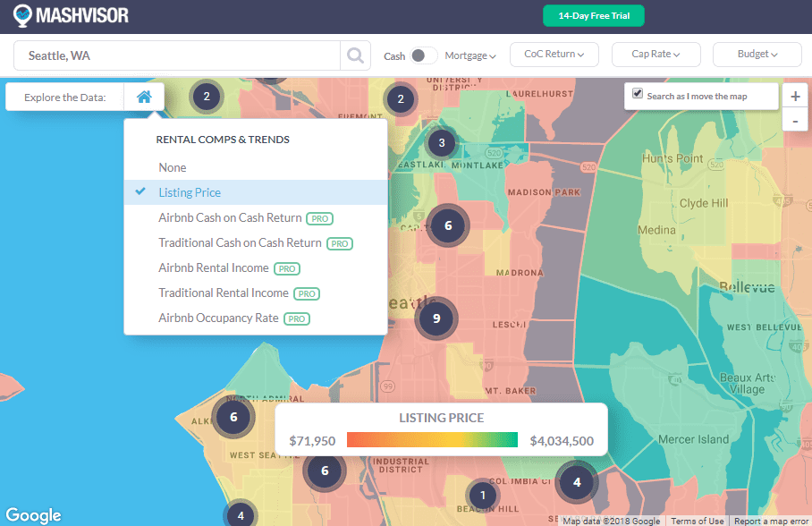Toggle the Cash/Mortgage switch
Image resolution: width=812 pixels, height=526 pixels.
click(x=423, y=55)
